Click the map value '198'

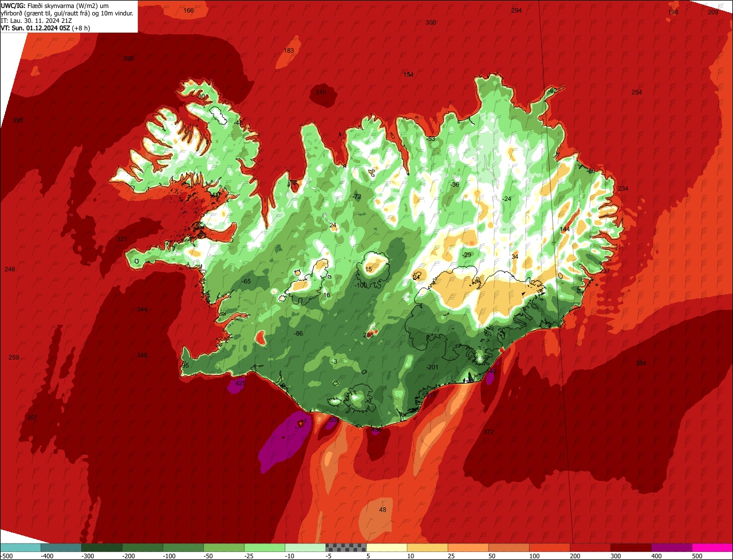[673, 12]
